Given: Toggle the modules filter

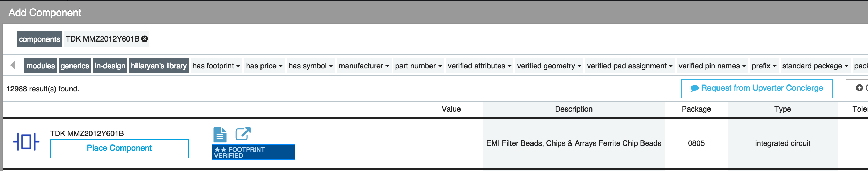Looking at the screenshot, I should tap(41, 66).
